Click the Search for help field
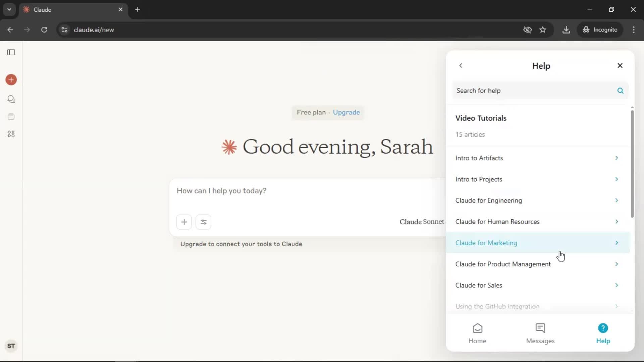This screenshot has height=362, width=644. point(540,90)
